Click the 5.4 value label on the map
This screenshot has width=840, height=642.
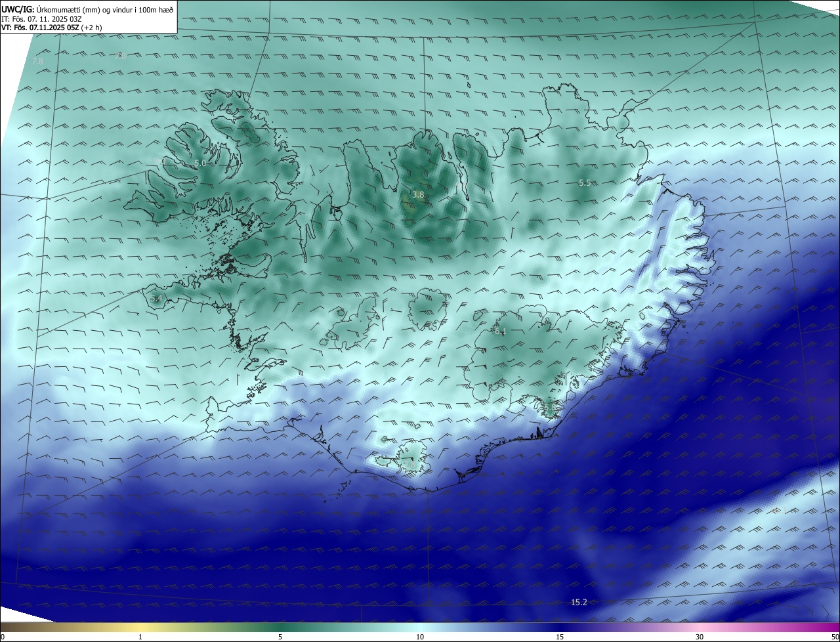tap(156, 299)
